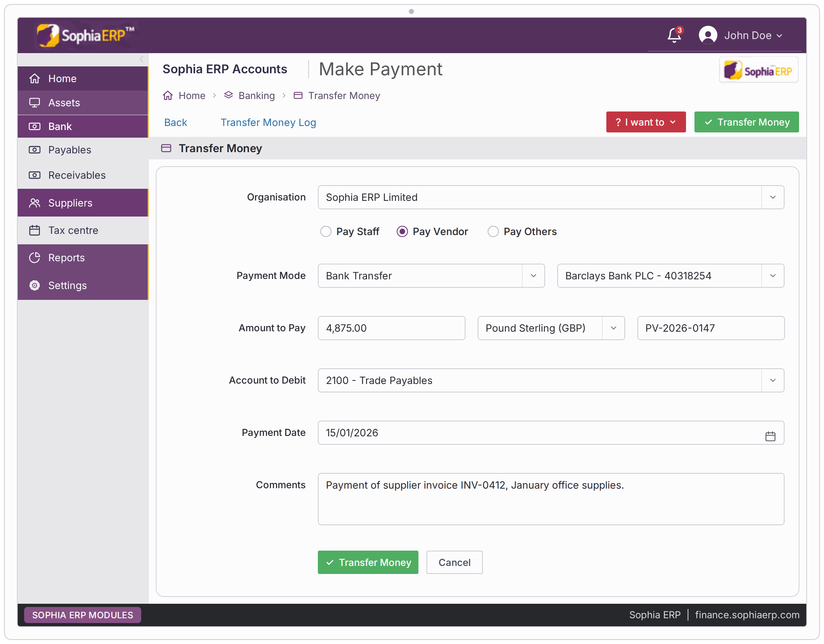Click the Transfer Money button beside Cancel
Screen dimensions: 824x644
[x=368, y=562]
